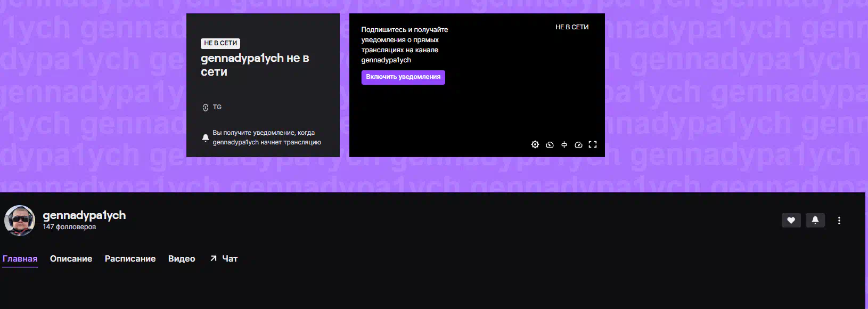Click the right-pointing speedometer icon in player
The width and height of the screenshot is (868, 309).
click(578, 144)
